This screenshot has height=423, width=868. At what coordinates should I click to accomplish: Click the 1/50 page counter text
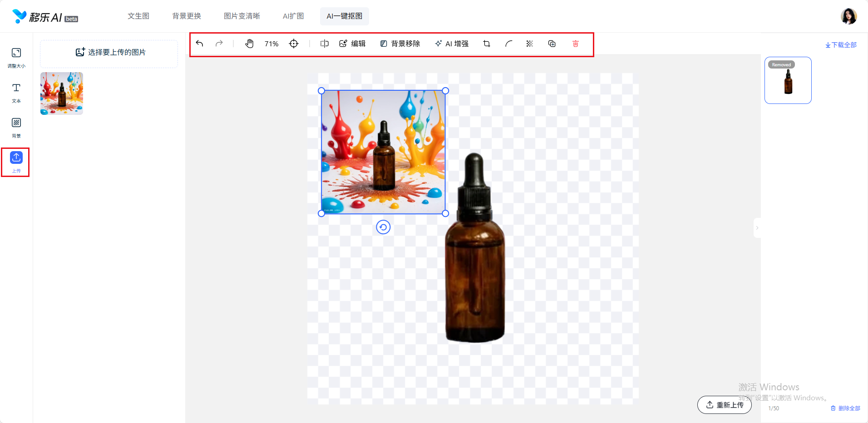[774, 408]
